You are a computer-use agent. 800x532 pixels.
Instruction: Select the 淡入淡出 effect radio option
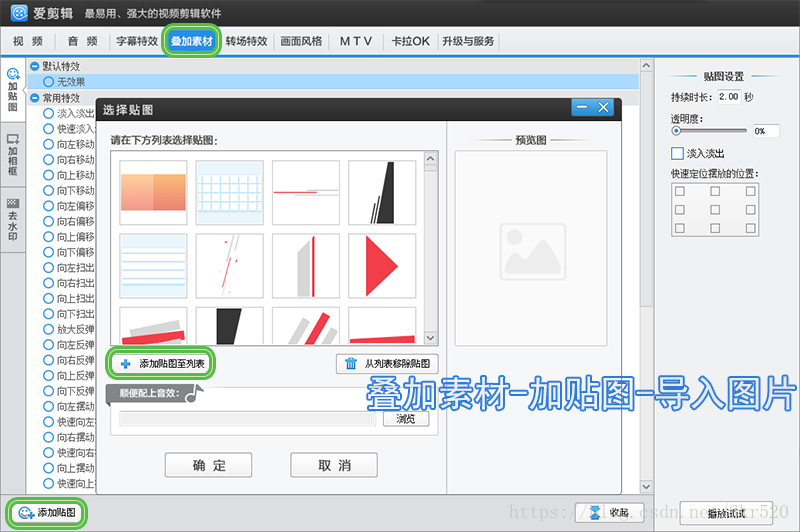(x=49, y=113)
